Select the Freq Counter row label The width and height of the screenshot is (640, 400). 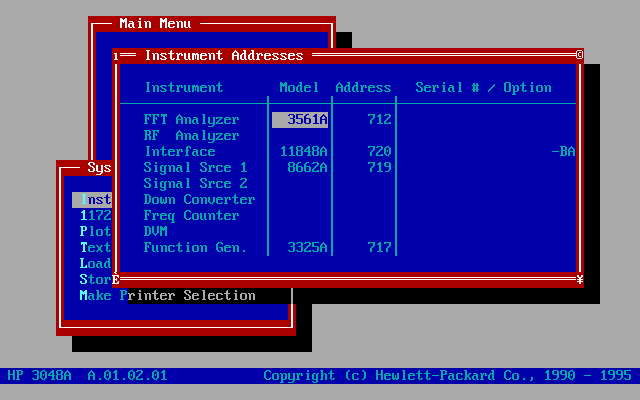tap(191, 216)
